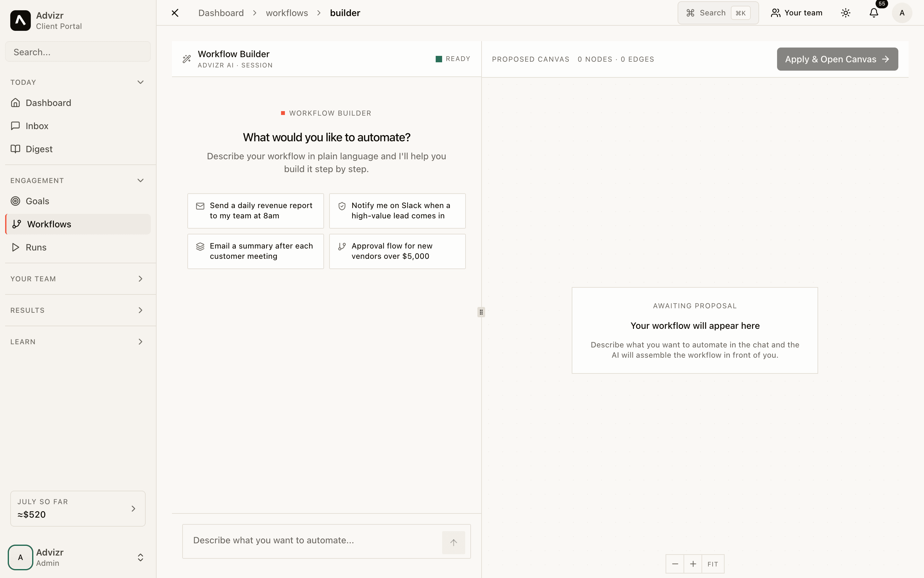Click the Dashboard home icon in sidebar
Viewport: 924px width, 578px height.
click(15, 102)
